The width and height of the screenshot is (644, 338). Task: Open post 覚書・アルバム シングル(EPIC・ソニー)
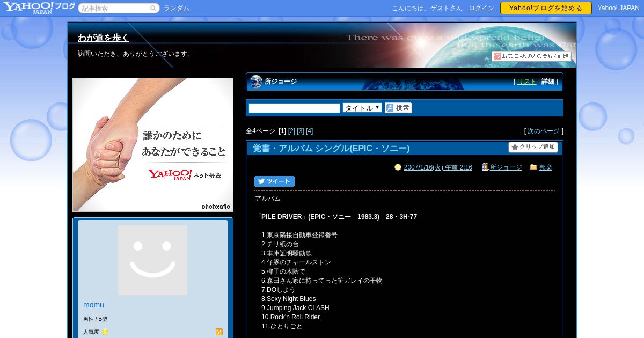pos(331,148)
